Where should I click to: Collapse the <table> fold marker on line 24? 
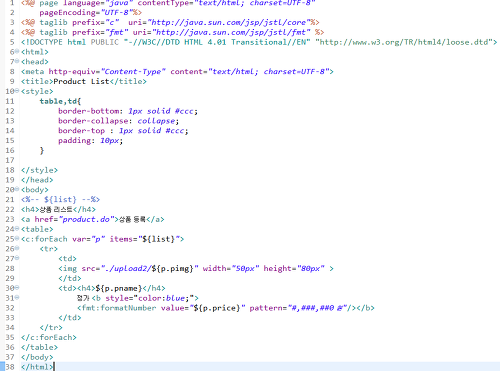[x=17, y=229]
